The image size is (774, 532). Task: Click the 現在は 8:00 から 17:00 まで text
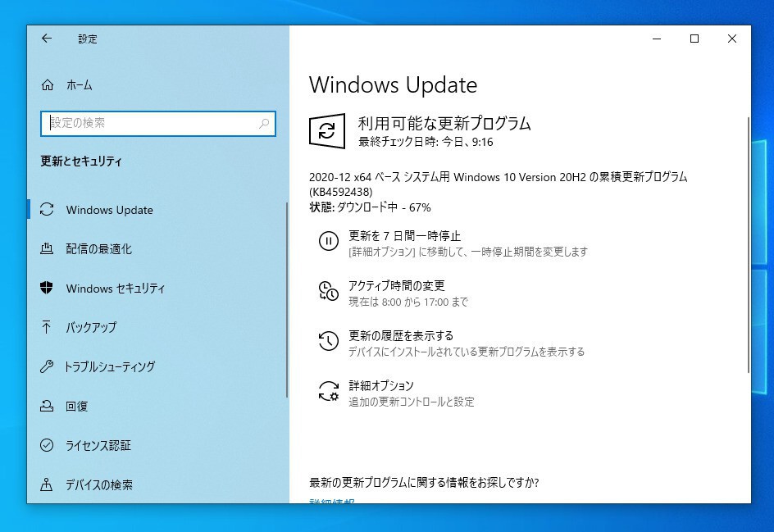click(x=408, y=302)
